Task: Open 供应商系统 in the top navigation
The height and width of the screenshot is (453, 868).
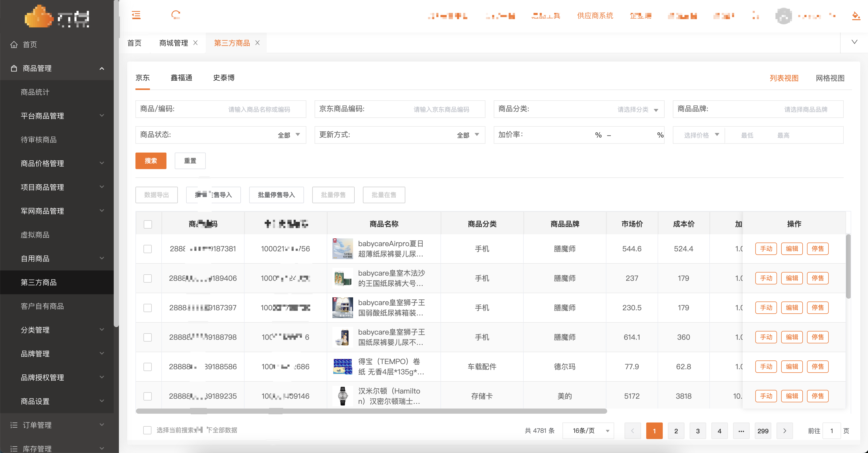Action: point(595,16)
